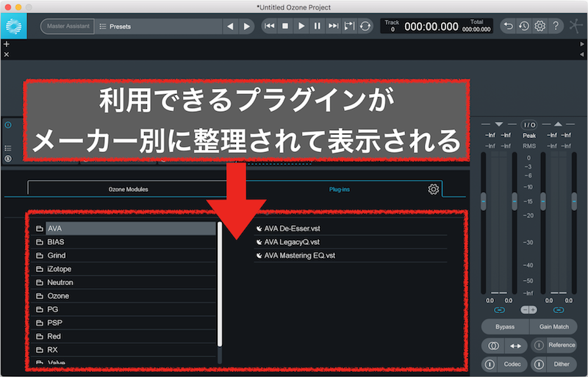Swap channels with the double-arrow icon
Image resolution: width=588 pixels, height=377 pixels.
coord(516,346)
